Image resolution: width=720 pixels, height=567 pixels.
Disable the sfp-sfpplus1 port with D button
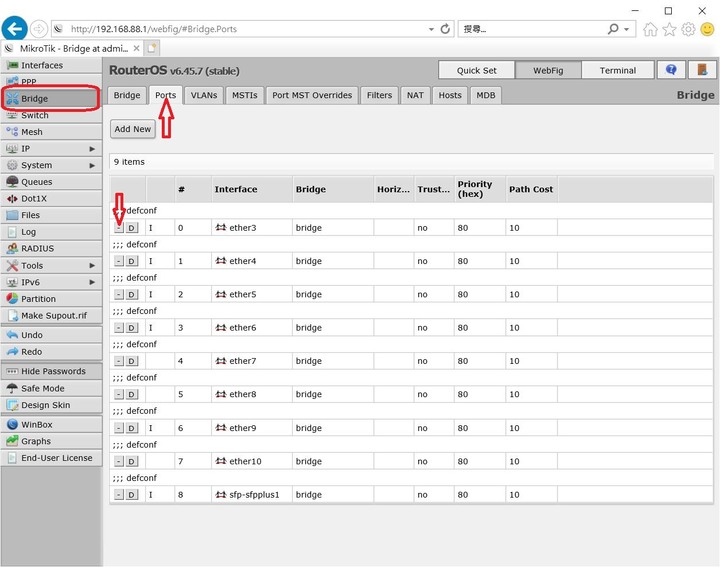coord(132,495)
